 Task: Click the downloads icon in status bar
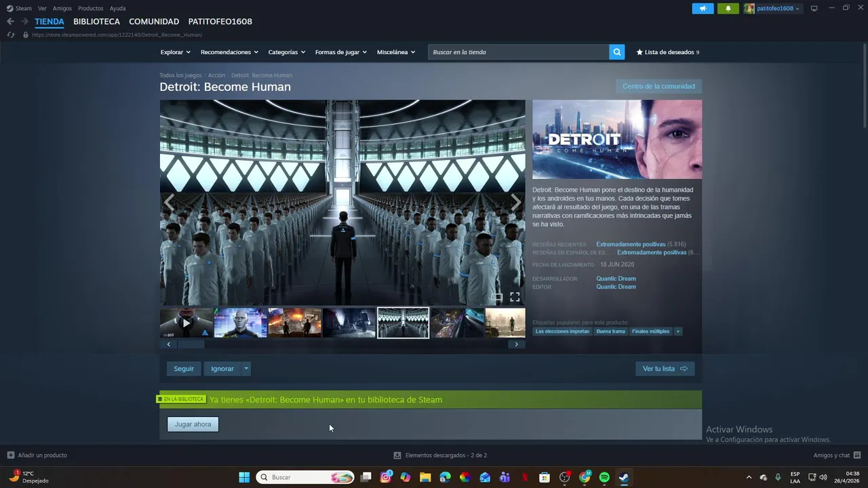coord(397,455)
